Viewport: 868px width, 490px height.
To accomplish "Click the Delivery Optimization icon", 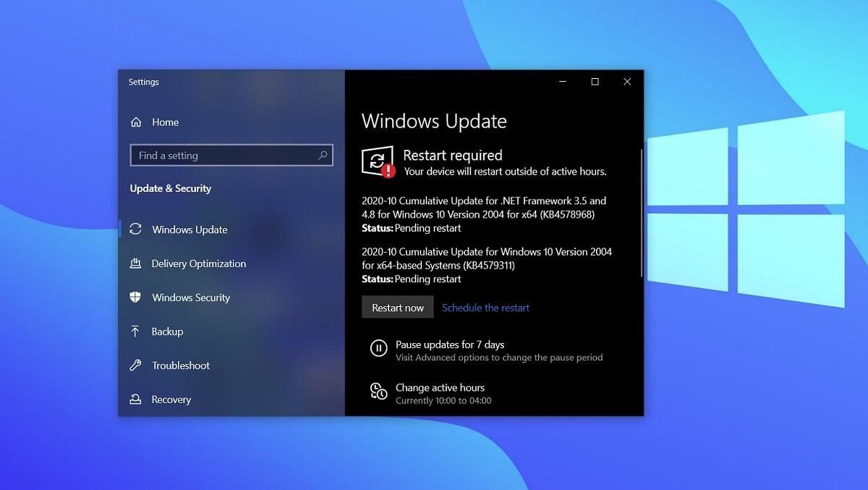I will click(137, 263).
